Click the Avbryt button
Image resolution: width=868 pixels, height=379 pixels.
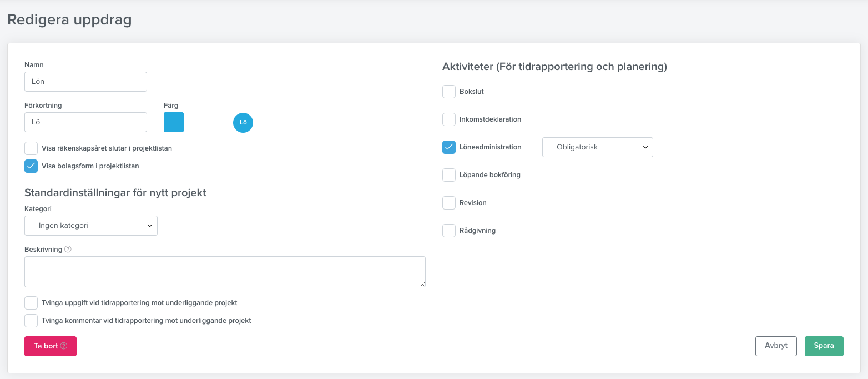tap(776, 346)
